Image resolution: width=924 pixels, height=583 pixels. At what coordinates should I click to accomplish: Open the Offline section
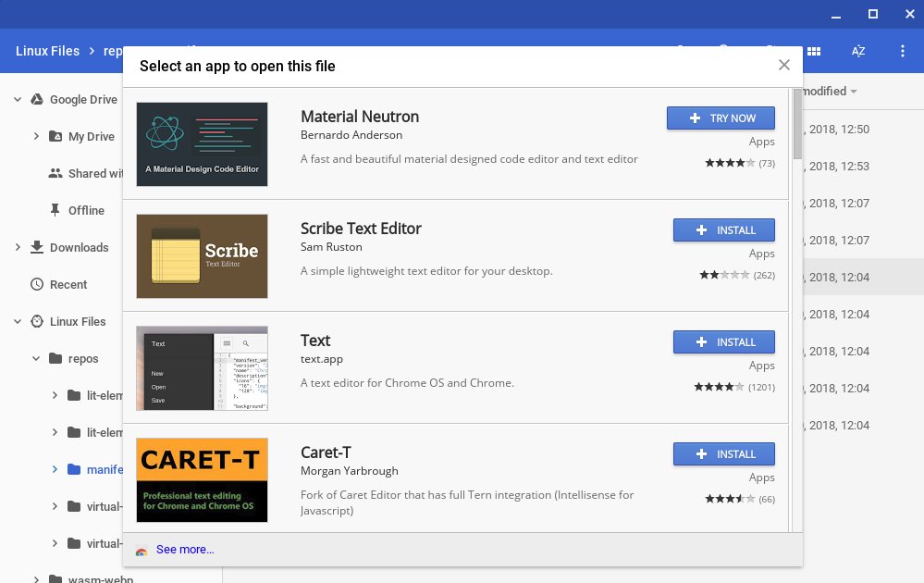[x=86, y=210]
